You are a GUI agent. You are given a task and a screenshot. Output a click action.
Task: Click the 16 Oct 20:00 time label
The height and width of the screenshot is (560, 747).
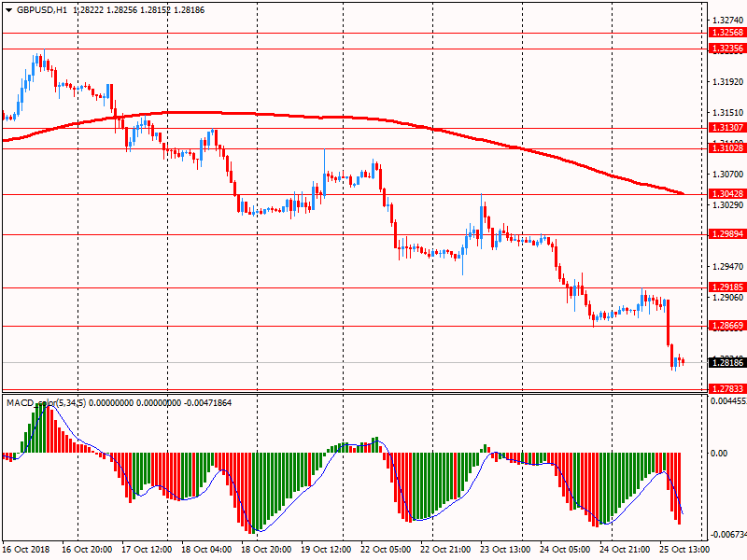tap(87, 550)
